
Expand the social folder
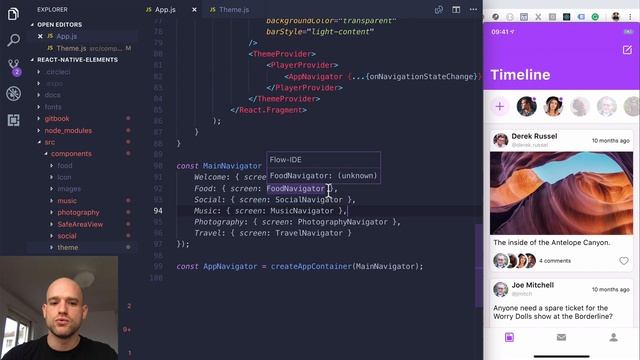point(67,236)
